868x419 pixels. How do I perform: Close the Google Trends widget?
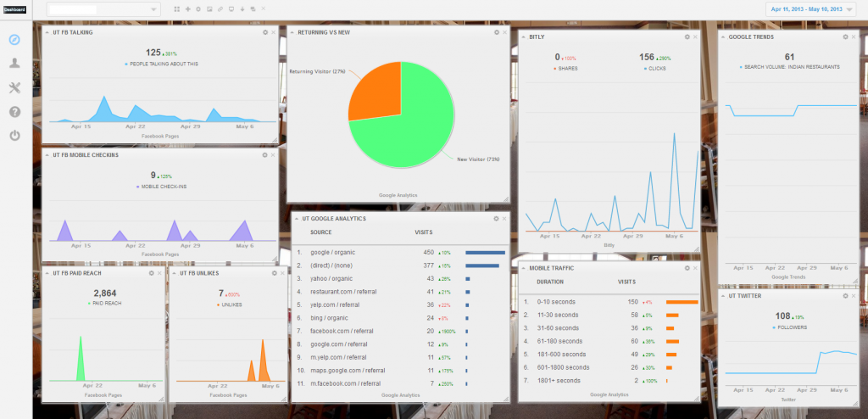tap(853, 36)
